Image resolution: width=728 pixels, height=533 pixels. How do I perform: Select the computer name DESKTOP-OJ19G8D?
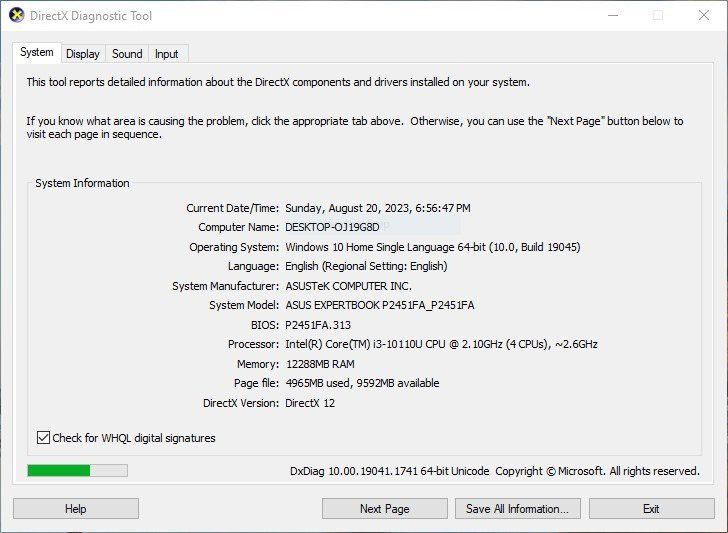[x=332, y=227]
